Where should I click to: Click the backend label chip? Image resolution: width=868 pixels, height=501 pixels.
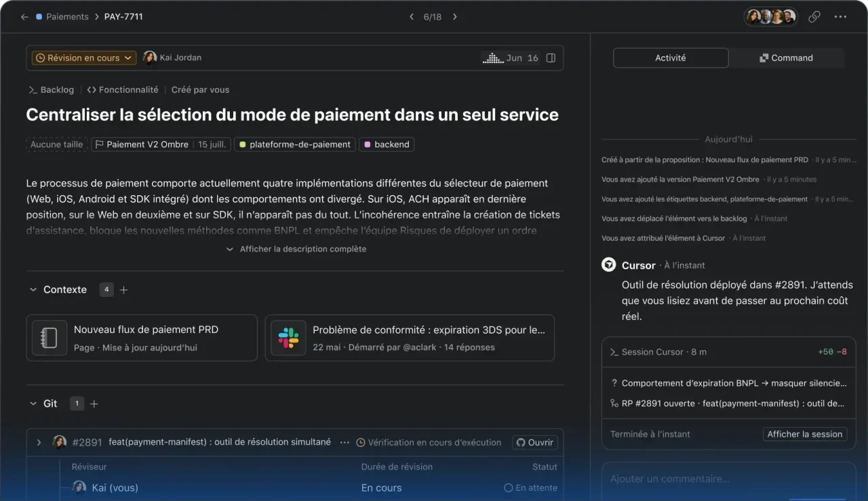coord(387,144)
